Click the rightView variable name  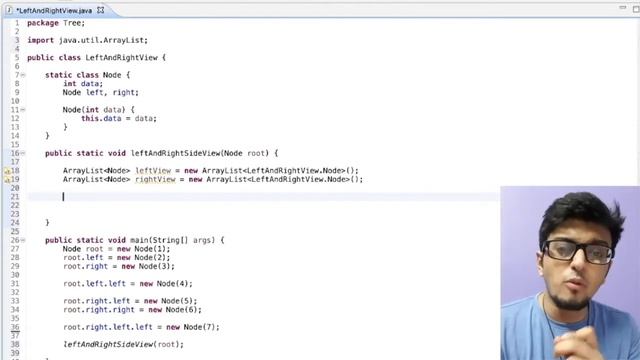155,180
